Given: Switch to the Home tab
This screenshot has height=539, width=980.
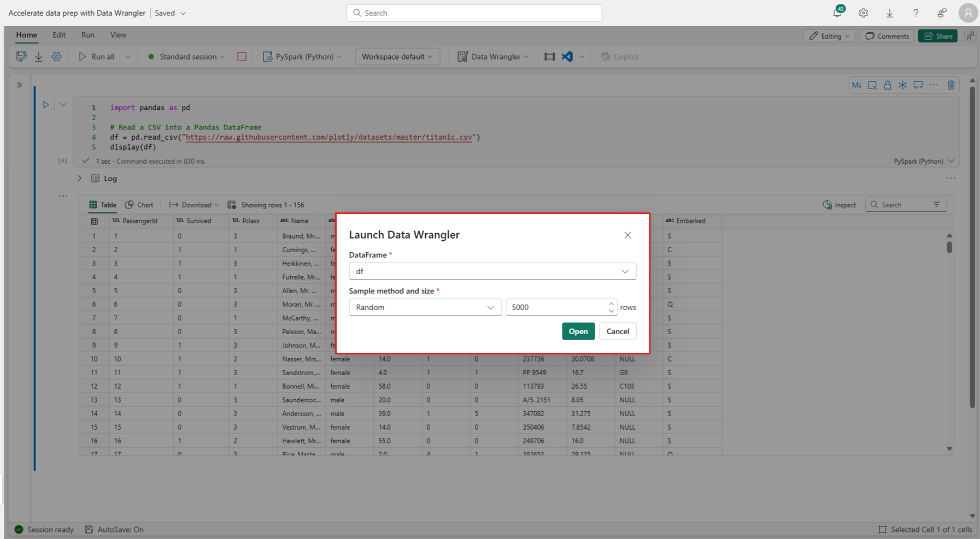Looking at the screenshot, I should point(27,35).
